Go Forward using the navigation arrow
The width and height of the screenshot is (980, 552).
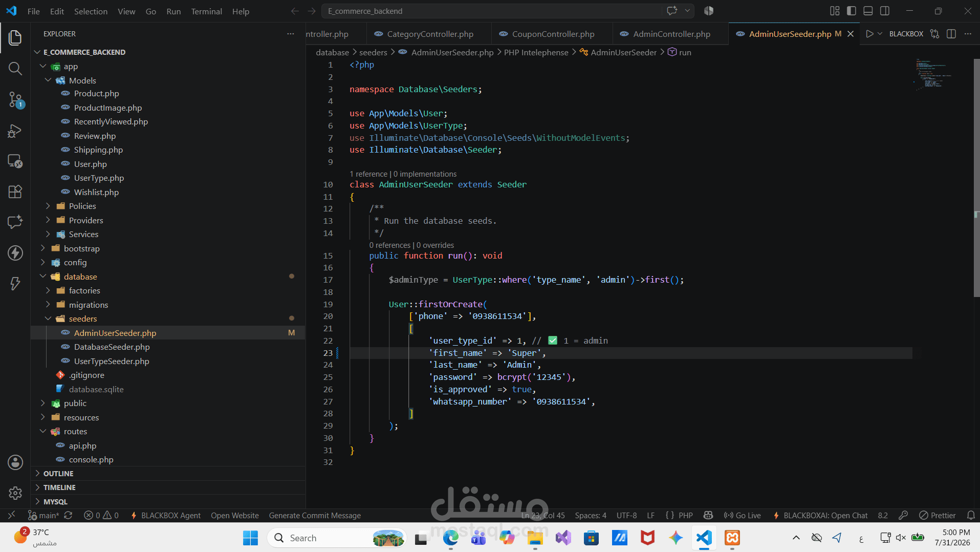coord(312,11)
